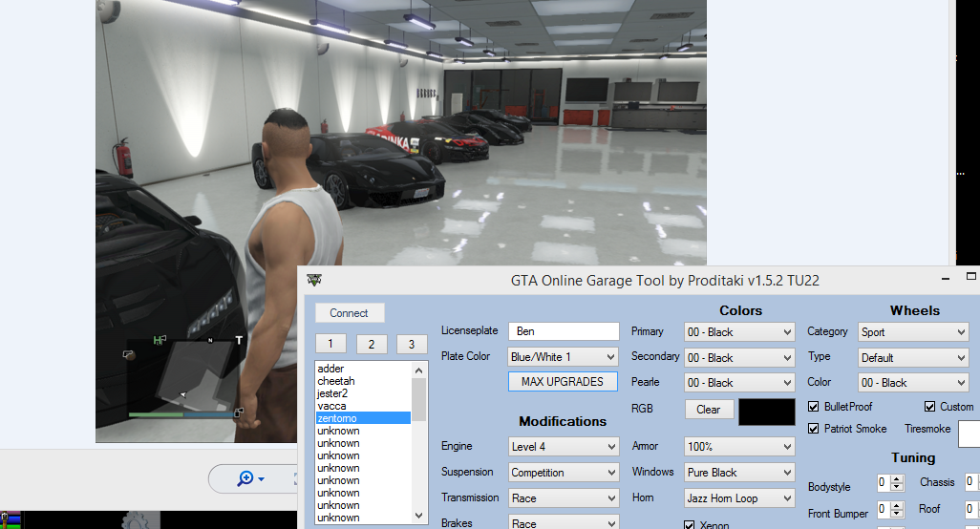Image resolution: width=980 pixels, height=529 pixels.
Task: Open the Brakes dropdown
Action: (564, 522)
